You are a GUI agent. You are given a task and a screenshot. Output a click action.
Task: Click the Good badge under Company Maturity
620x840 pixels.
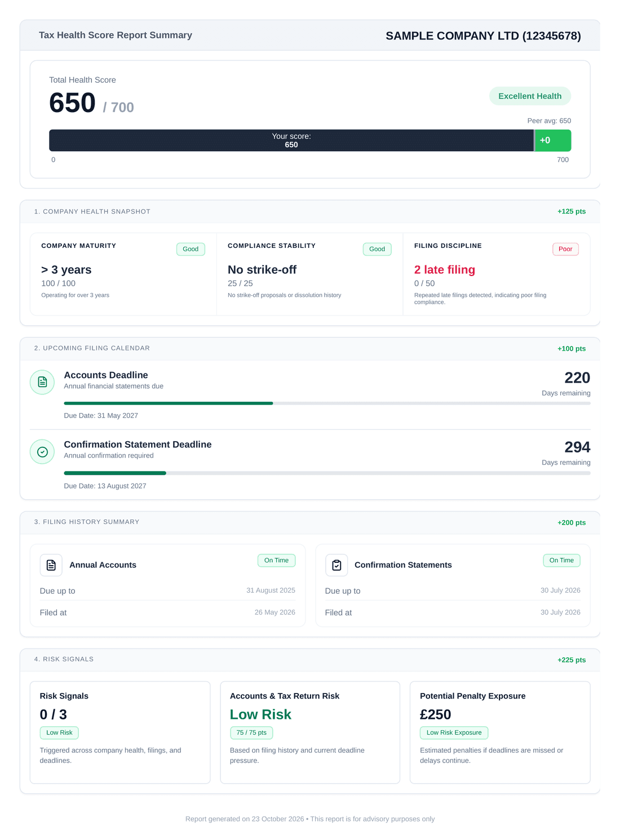point(191,249)
